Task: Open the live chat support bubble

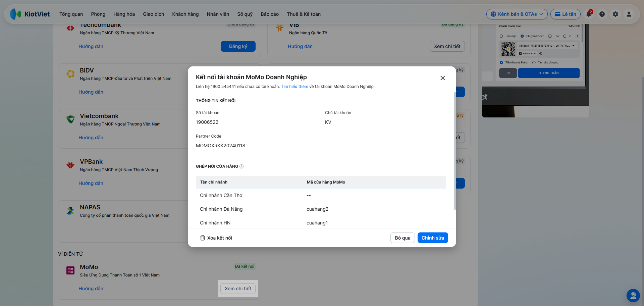Action: coord(633,296)
